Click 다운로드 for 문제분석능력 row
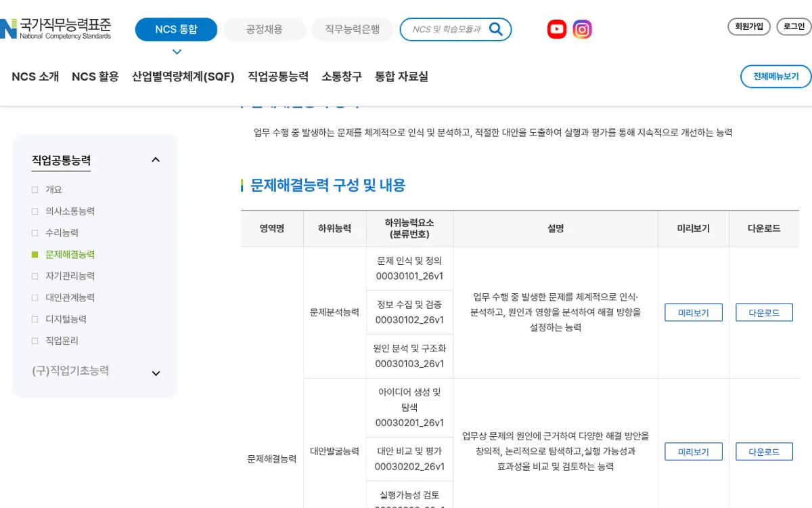Screen dimensions: 812x508 [764, 313]
